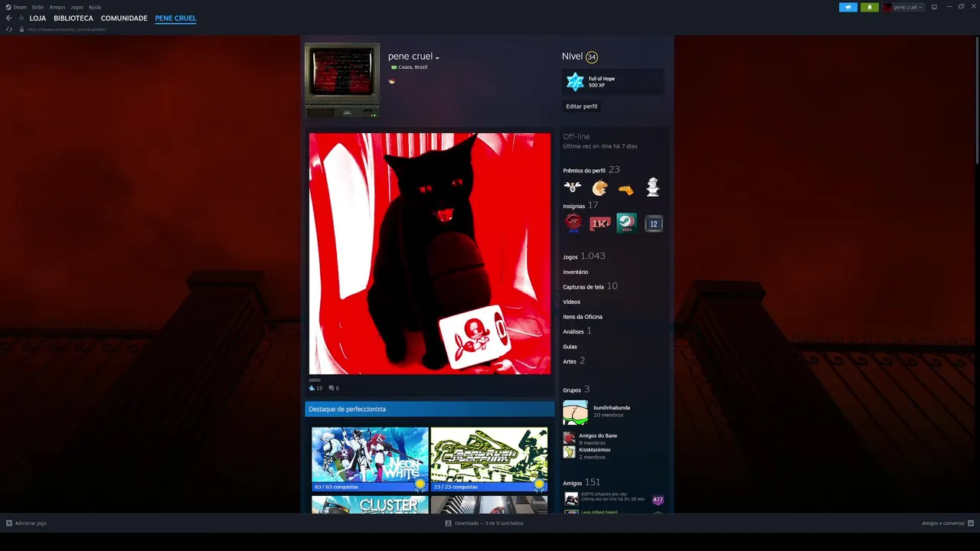
Task: Open the Full of Hope badge
Action: click(613, 82)
